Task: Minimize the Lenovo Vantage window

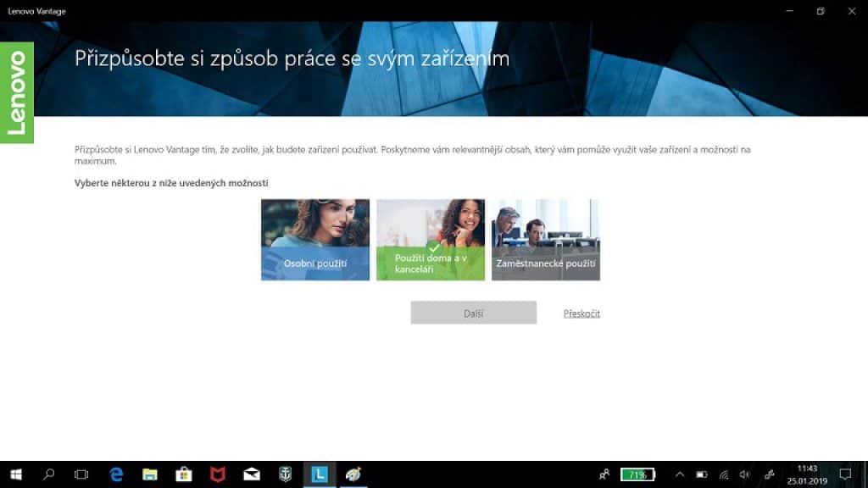Action: (x=789, y=11)
